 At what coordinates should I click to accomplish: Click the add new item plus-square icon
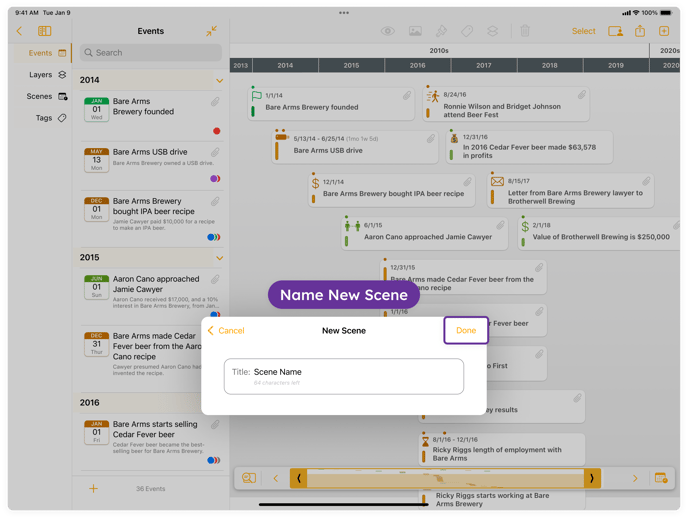click(x=664, y=31)
